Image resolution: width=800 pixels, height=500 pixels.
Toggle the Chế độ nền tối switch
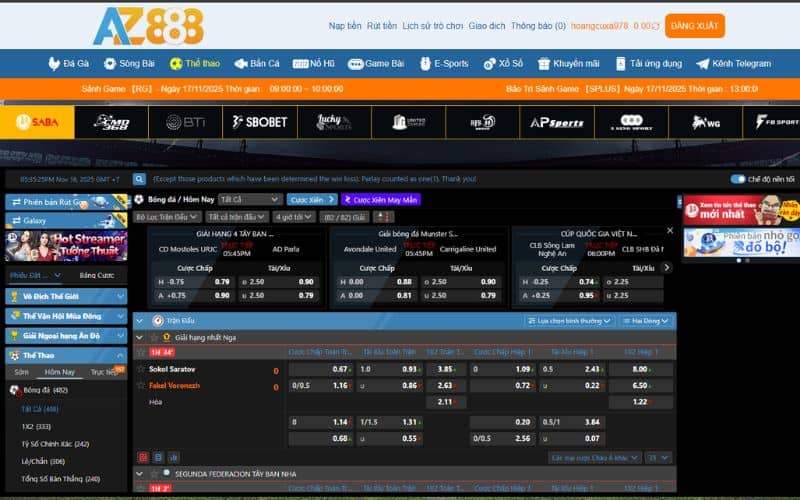pyautogui.click(x=738, y=179)
